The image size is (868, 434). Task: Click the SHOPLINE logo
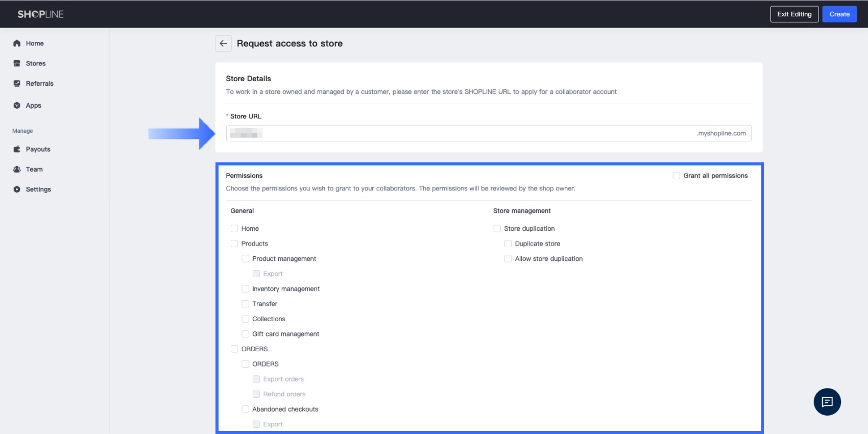[41, 14]
